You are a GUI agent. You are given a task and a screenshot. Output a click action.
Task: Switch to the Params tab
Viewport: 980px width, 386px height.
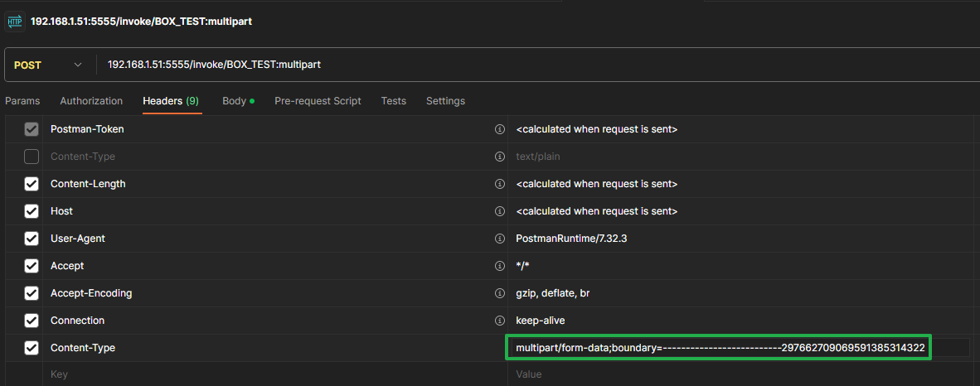pyautogui.click(x=22, y=101)
